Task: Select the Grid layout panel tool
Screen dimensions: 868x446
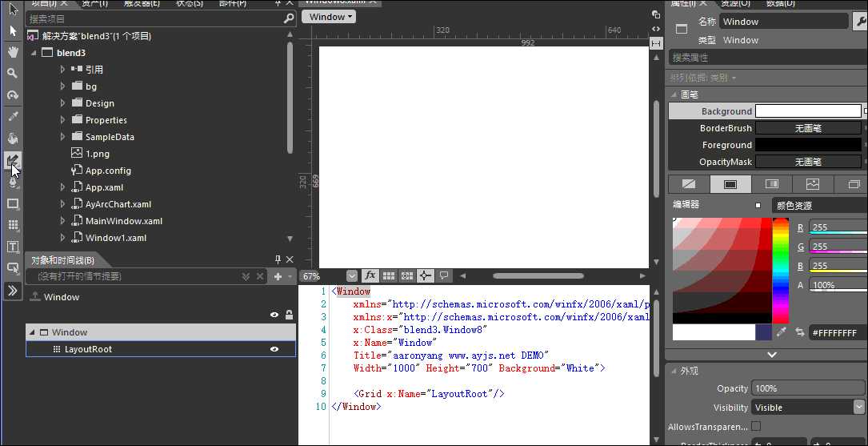Action: 14,225
